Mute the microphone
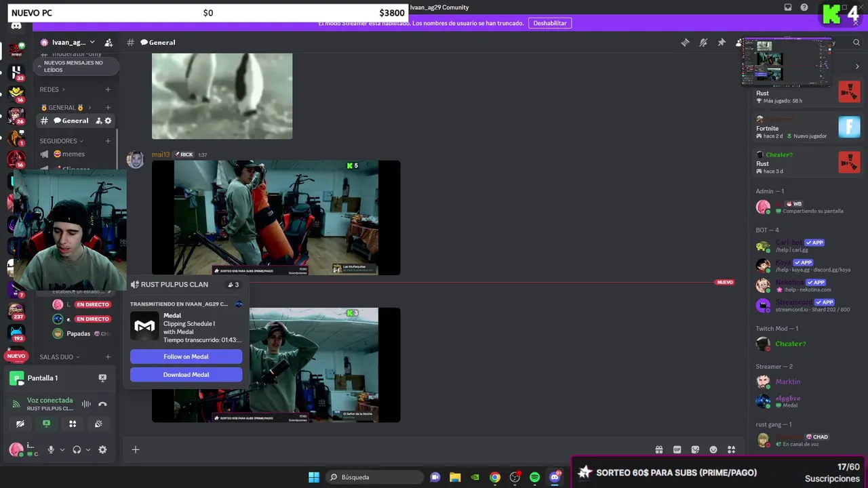Screen dimensions: 868x488 50,449
